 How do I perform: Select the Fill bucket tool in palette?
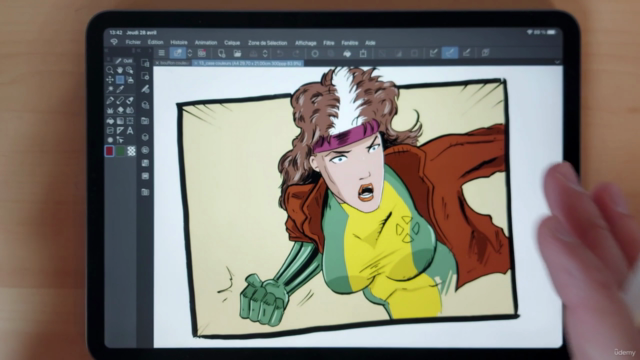point(110,121)
